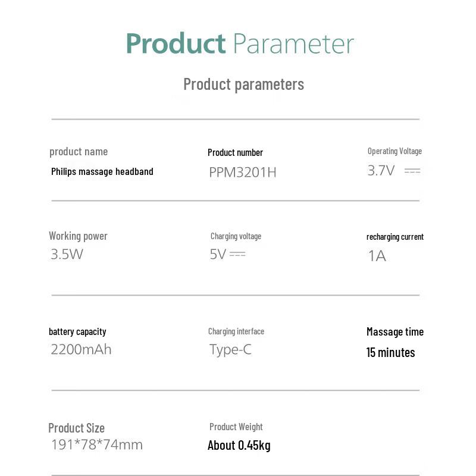Select "Philips massage headband" text
The image size is (476, 476).
coord(102,171)
